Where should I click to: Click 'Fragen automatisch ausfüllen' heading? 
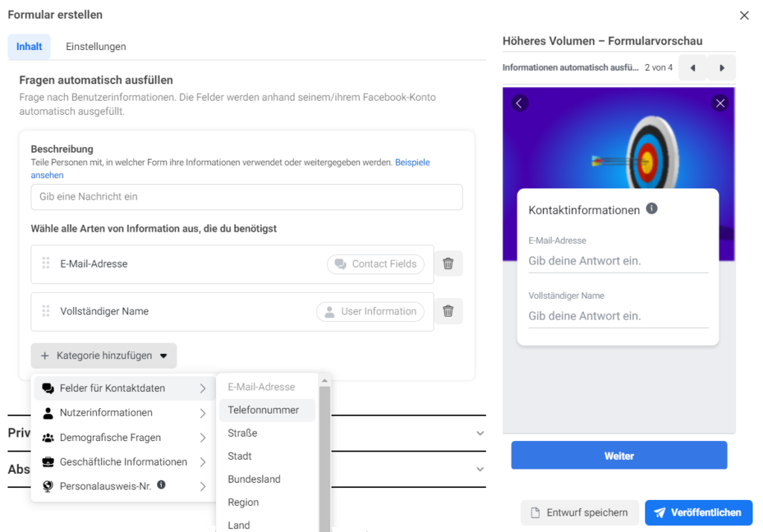[96, 80]
